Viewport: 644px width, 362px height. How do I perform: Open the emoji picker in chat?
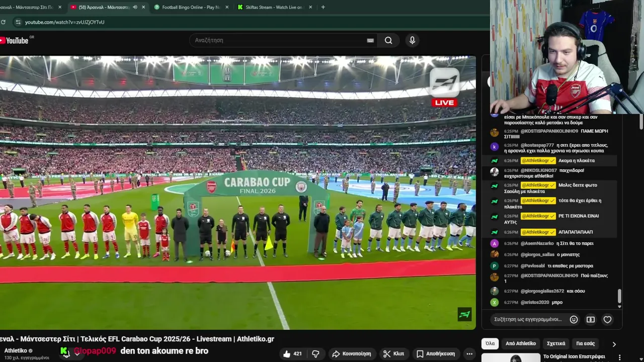pyautogui.click(x=574, y=319)
